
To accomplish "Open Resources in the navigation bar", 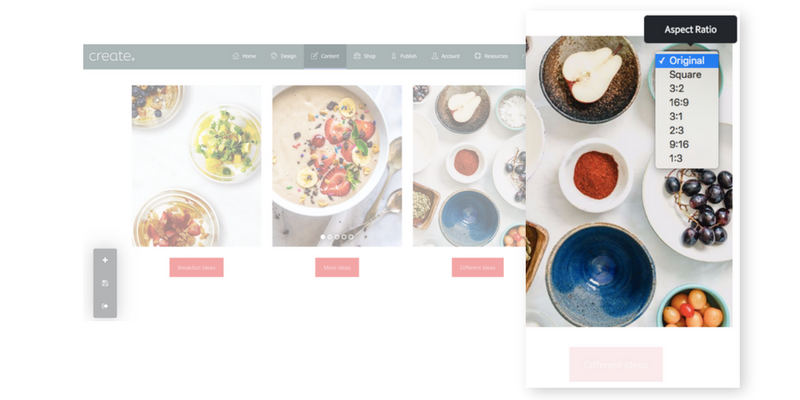I will click(491, 56).
